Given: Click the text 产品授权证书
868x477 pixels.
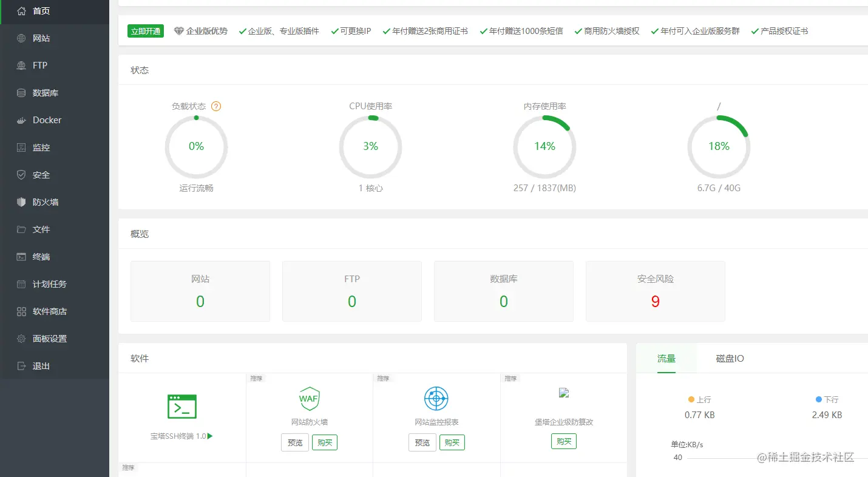Looking at the screenshot, I should tap(784, 31).
